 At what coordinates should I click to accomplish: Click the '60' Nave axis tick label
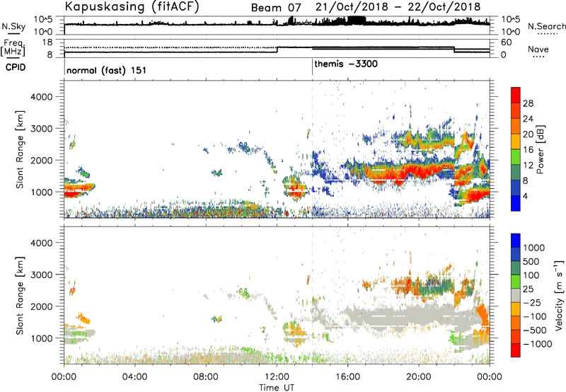coord(506,42)
